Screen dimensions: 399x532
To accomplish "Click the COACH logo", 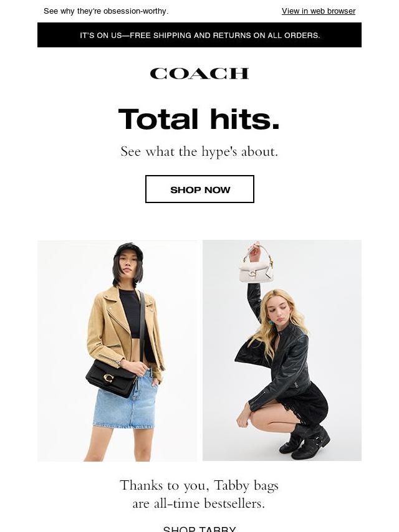I will tap(199, 74).
